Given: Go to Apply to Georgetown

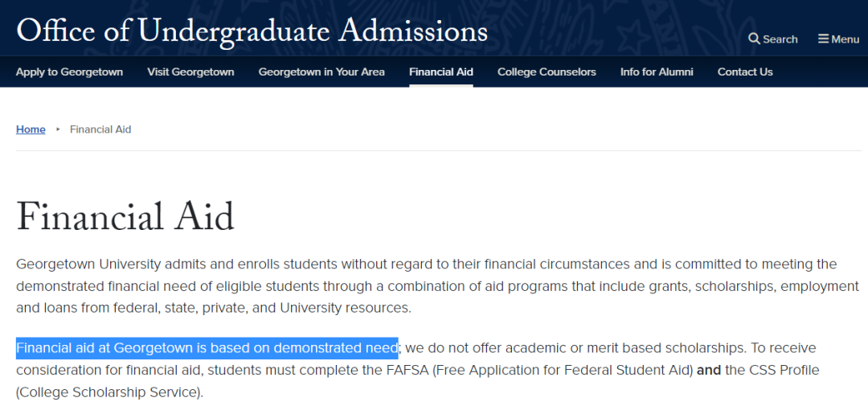Looking at the screenshot, I should [69, 72].
